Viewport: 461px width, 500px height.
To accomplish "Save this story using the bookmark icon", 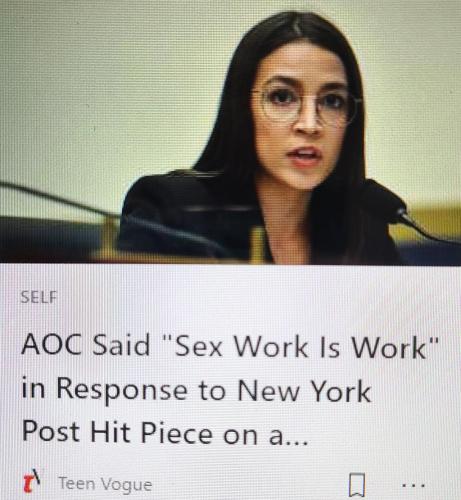I will click(357, 485).
